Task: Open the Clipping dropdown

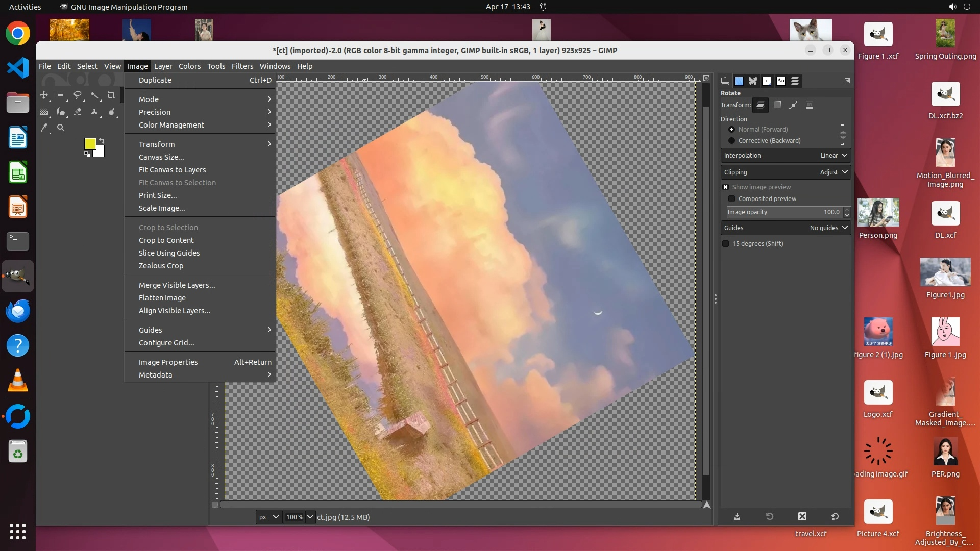Action: pyautogui.click(x=786, y=172)
